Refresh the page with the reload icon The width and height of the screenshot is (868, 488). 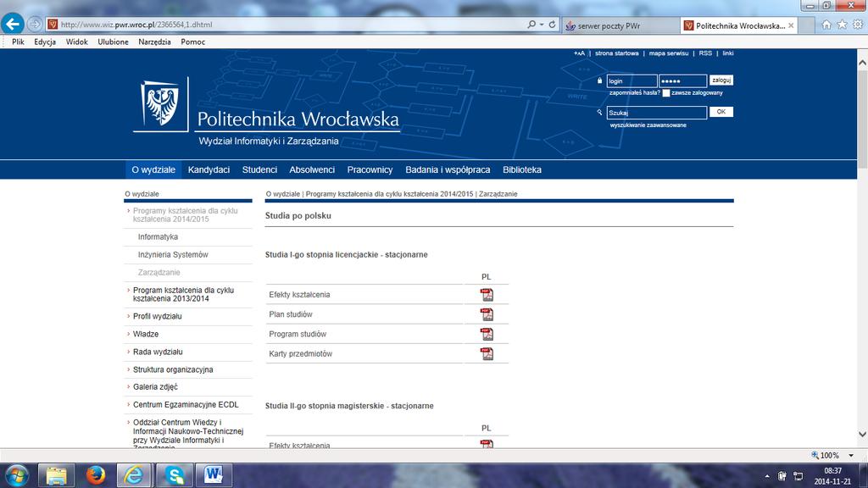point(552,25)
